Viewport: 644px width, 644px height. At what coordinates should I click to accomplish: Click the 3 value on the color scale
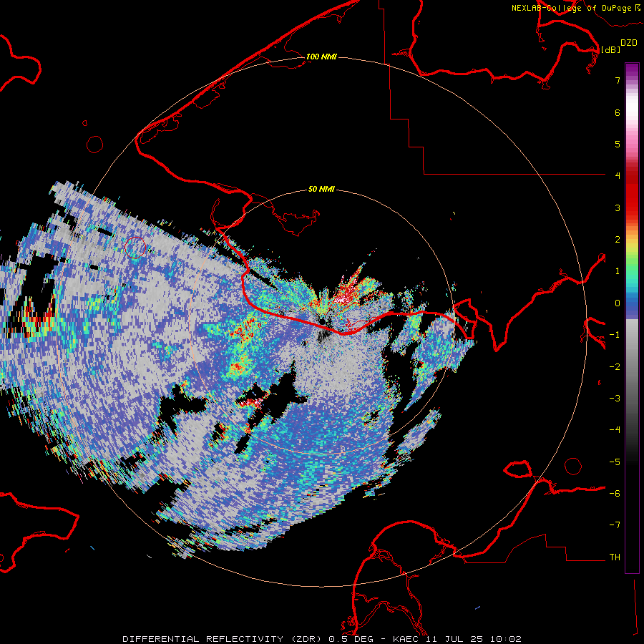point(617,208)
